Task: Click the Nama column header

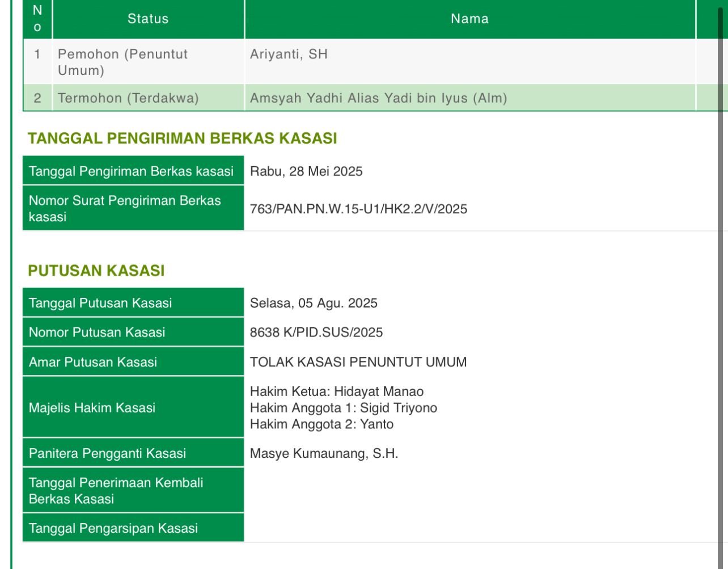Action: [x=469, y=19]
